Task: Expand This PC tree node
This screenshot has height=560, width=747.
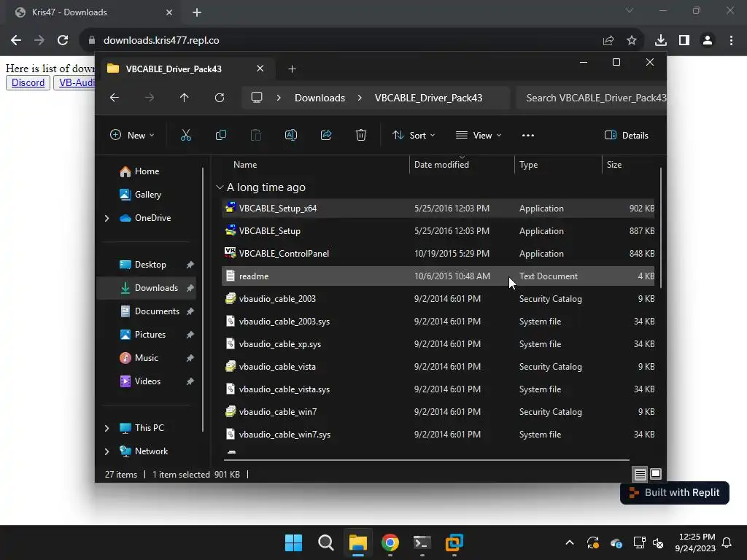Action: pos(107,428)
